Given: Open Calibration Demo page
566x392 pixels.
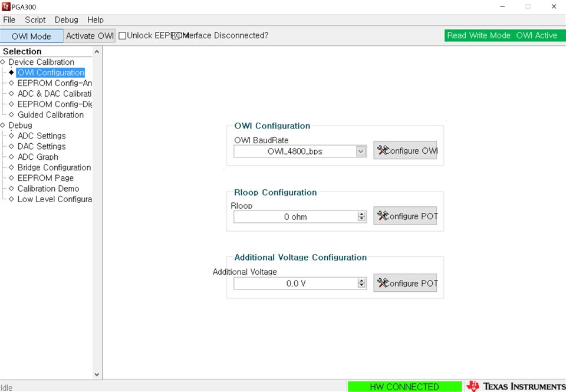Looking at the screenshot, I should click(x=48, y=189).
